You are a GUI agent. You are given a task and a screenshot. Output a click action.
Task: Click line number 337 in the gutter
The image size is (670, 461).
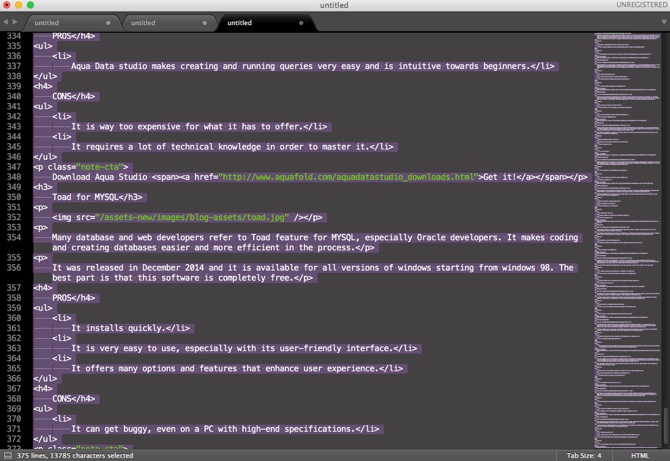pyautogui.click(x=14, y=66)
